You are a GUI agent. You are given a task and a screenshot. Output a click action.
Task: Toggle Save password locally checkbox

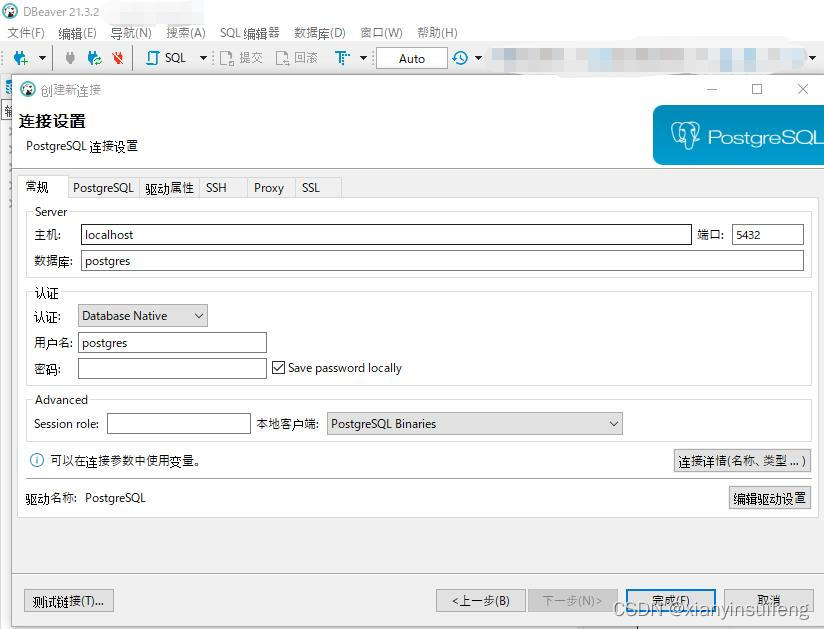pyautogui.click(x=279, y=367)
